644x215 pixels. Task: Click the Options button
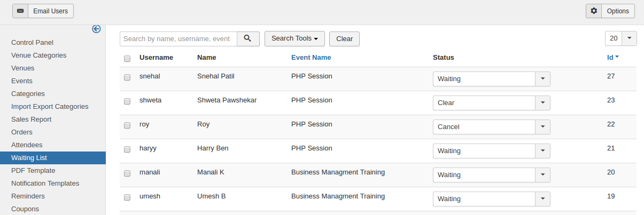tap(617, 11)
